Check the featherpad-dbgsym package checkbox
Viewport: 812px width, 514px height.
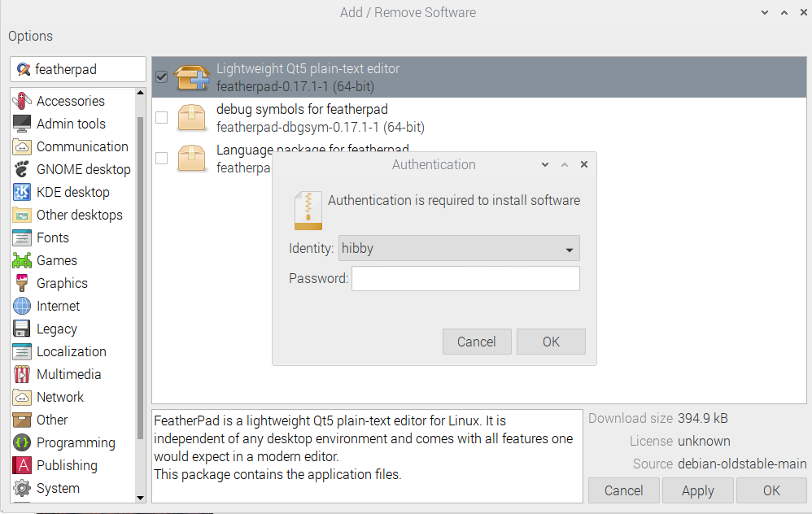click(x=161, y=118)
